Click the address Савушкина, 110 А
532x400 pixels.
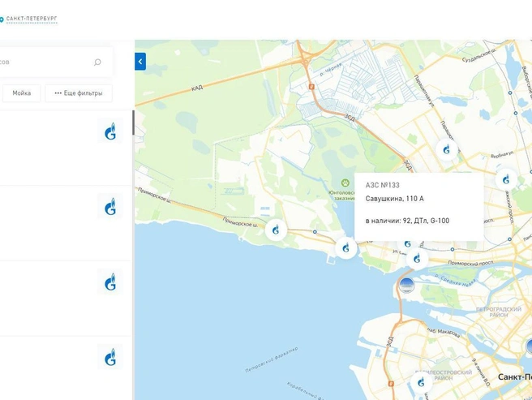pyautogui.click(x=395, y=199)
